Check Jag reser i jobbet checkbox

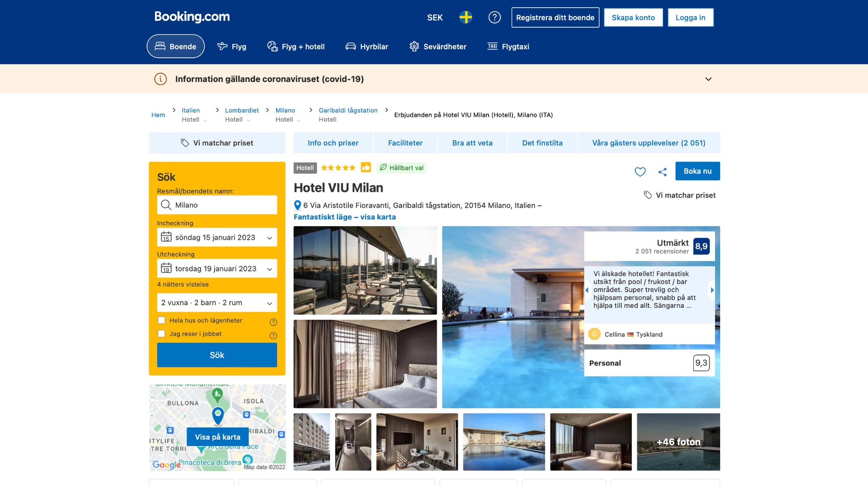point(161,334)
